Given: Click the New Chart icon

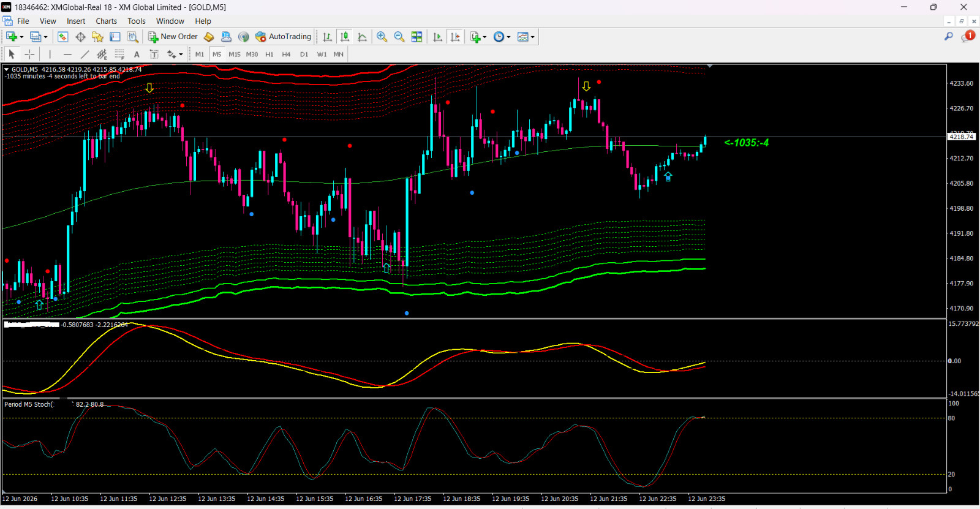Looking at the screenshot, I should click(x=11, y=37).
